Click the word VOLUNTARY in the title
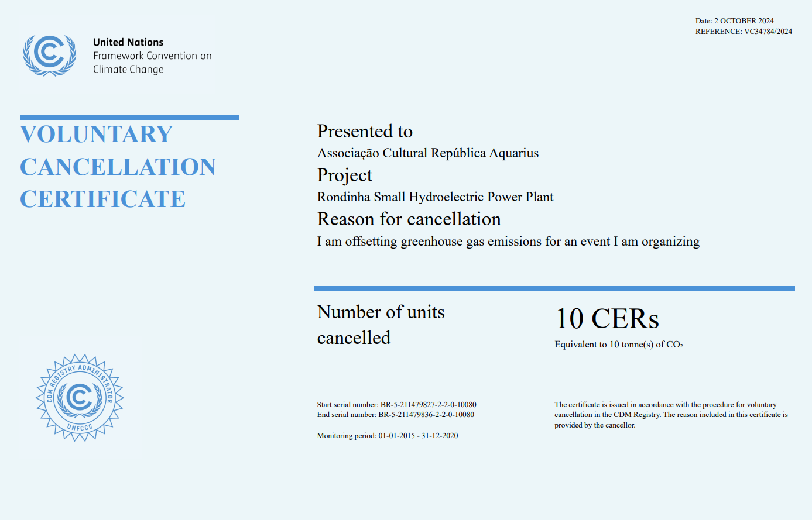Viewport: 812px width, 520px height. [97, 135]
